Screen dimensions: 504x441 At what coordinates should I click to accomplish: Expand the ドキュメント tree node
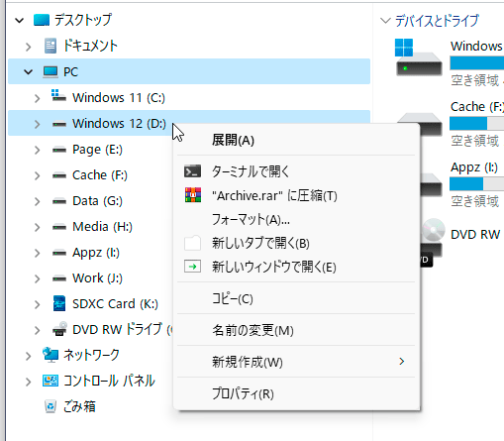pos(29,47)
